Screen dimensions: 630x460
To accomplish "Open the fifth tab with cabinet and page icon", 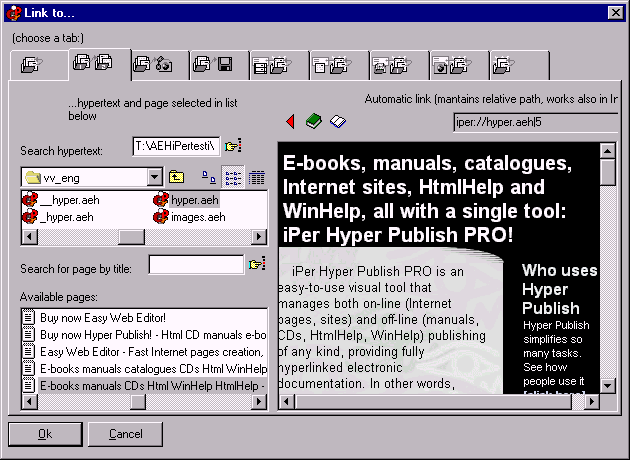I will coord(279,65).
